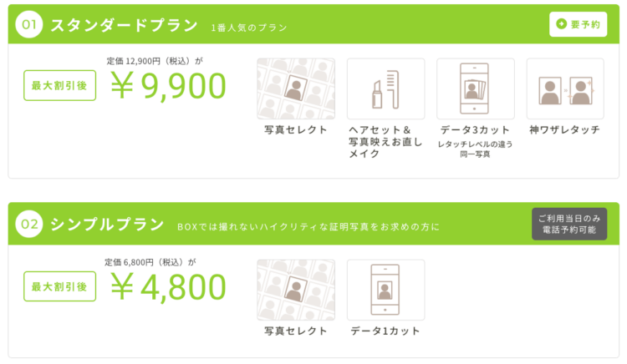The width and height of the screenshot is (627, 364).
Task: Click the 01 number circle badge
Action: (x=28, y=24)
